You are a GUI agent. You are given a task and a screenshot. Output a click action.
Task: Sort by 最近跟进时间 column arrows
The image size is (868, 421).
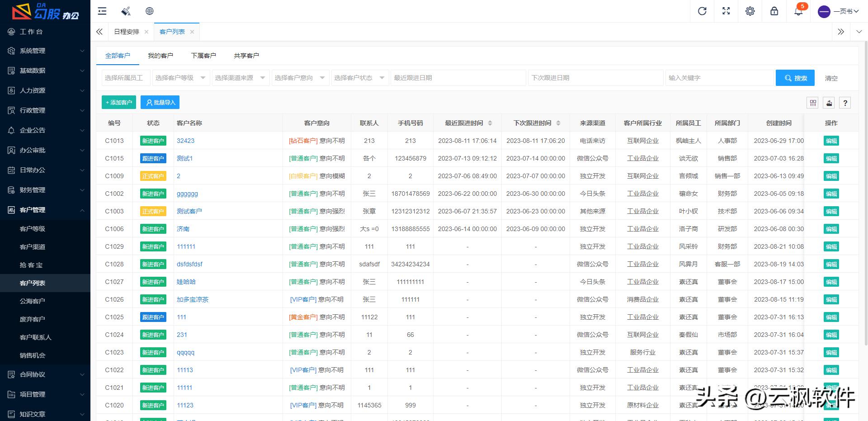[490, 123]
